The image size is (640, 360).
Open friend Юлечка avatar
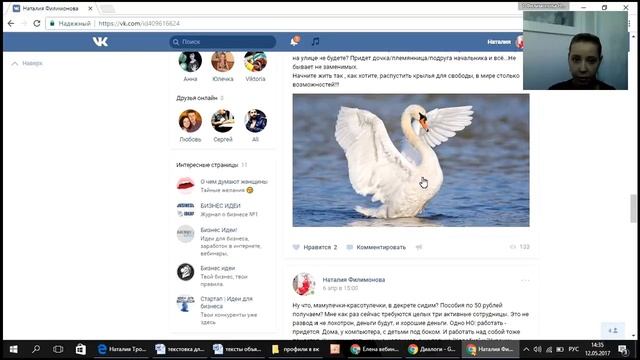(x=223, y=61)
